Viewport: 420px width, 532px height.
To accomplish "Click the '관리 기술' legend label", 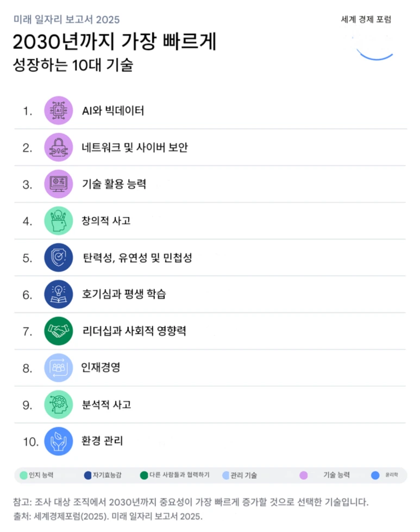I will point(243,476).
